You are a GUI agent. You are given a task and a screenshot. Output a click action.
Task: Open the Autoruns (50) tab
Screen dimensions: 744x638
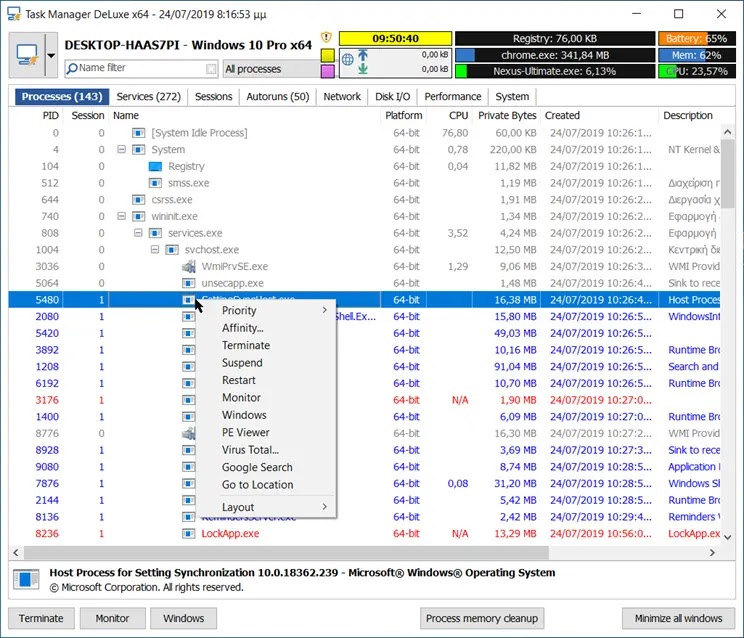pos(278,97)
